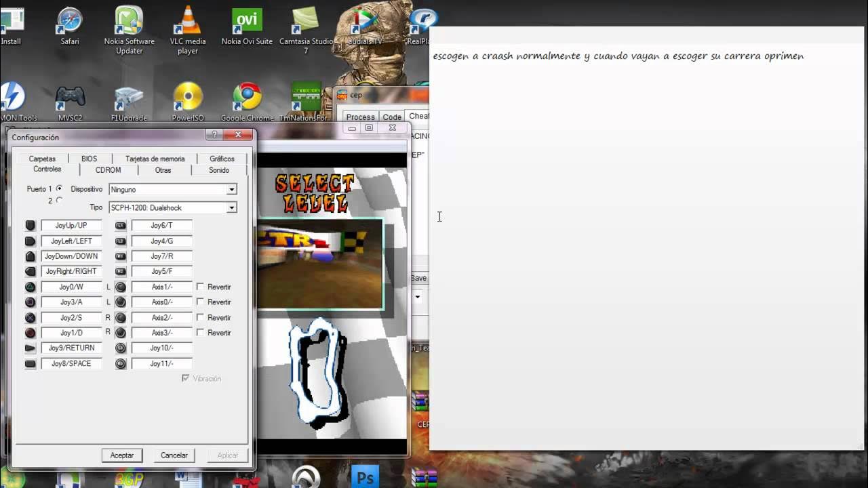The height and width of the screenshot is (488, 868).
Task: Click the right stick icon beside Axis3/-
Action: pyautogui.click(x=121, y=333)
